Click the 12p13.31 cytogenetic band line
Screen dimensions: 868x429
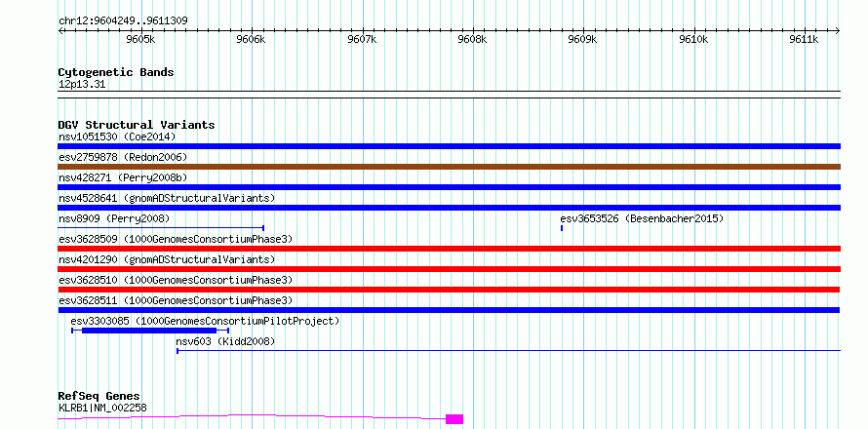(x=449, y=95)
